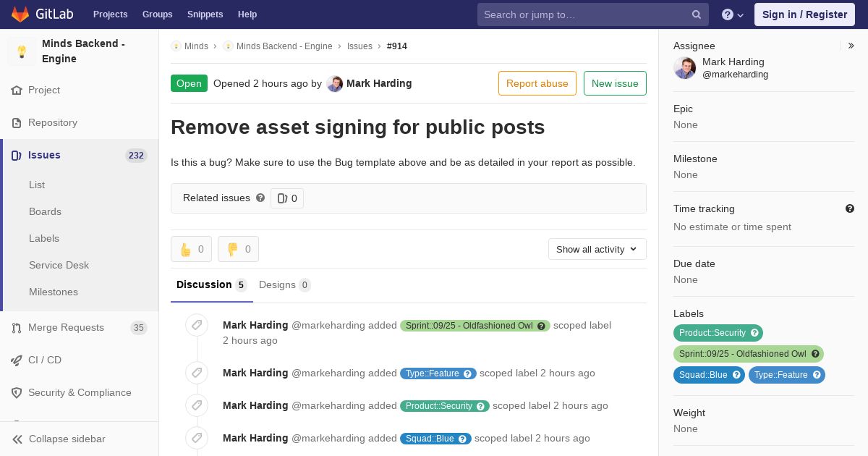Screen dimensions: 868x456
Task: Click the Report abuse button
Action: coord(537,83)
